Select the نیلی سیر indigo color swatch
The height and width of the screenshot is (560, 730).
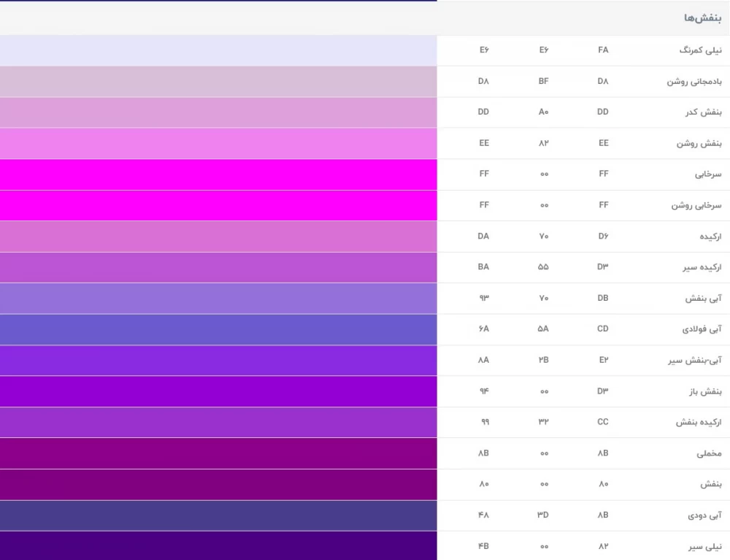[x=218, y=545]
